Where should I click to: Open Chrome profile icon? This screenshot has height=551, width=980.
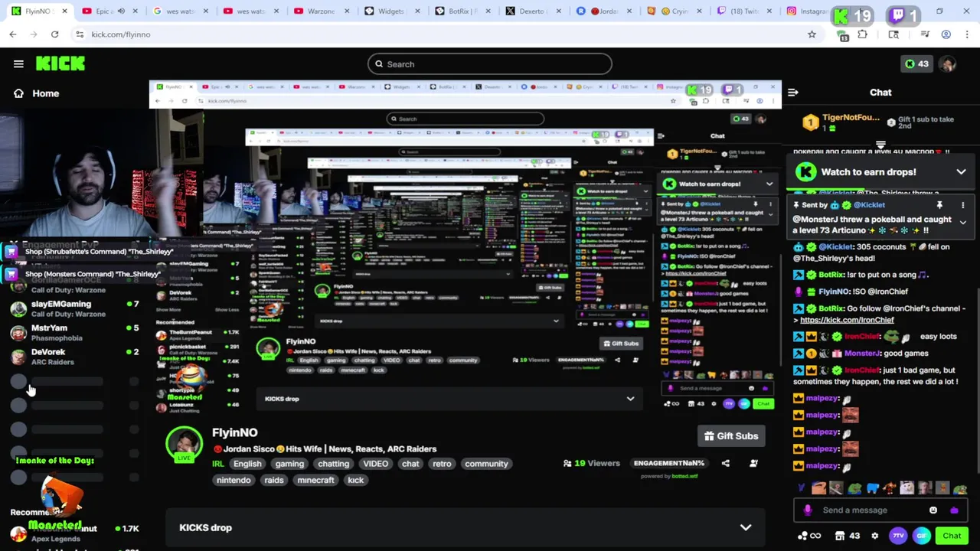[946, 34]
